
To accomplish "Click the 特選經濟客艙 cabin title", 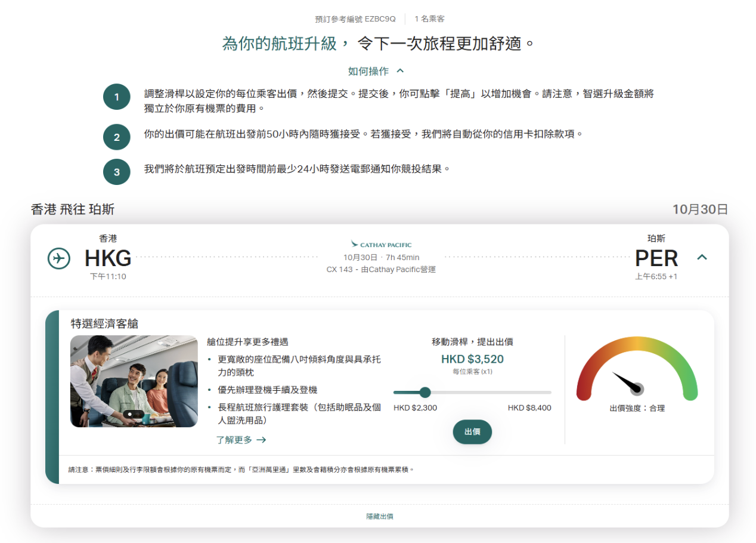I will point(104,323).
